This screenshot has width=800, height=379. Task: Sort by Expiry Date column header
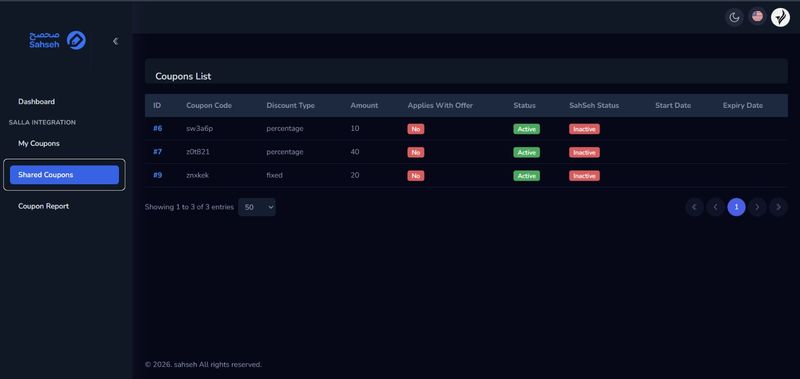click(743, 106)
